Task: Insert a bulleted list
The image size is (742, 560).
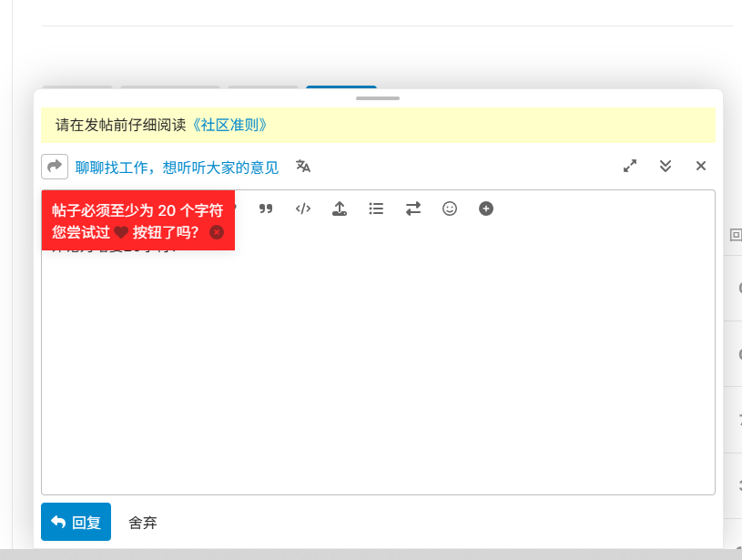Action: point(376,209)
